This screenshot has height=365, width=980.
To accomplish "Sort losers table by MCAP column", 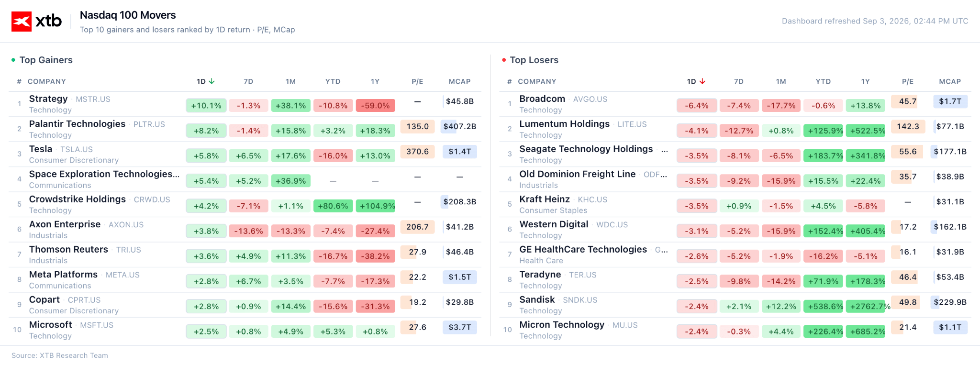I will coord(950,81).
